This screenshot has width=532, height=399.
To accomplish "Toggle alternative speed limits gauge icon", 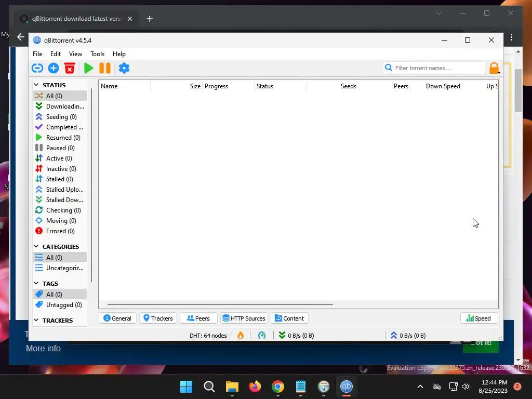I will point(262,335).
